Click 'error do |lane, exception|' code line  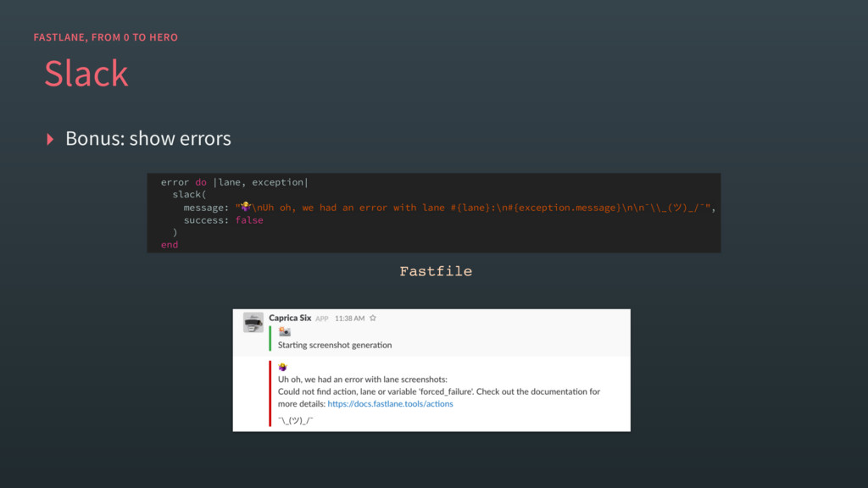234,182
